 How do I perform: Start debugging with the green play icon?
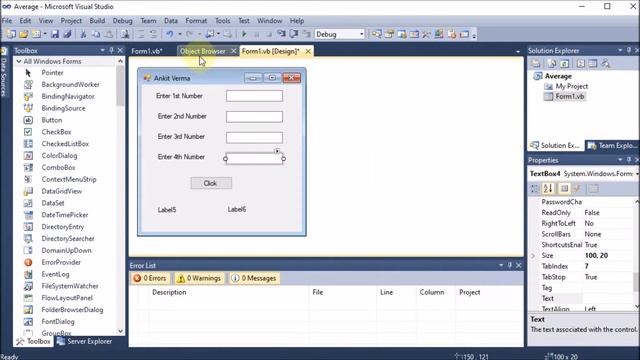point(244,34)
